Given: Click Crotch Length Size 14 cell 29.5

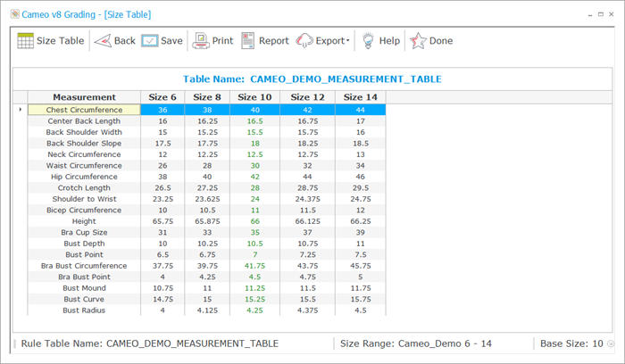Looking at the screenshot, I should [x=361, y=188].
